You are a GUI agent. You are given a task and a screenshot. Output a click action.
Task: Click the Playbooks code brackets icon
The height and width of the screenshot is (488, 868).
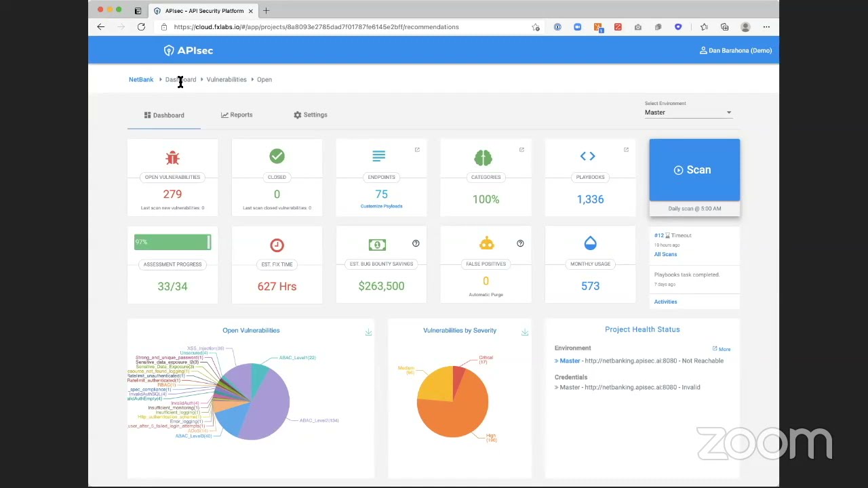coord(587,156)
